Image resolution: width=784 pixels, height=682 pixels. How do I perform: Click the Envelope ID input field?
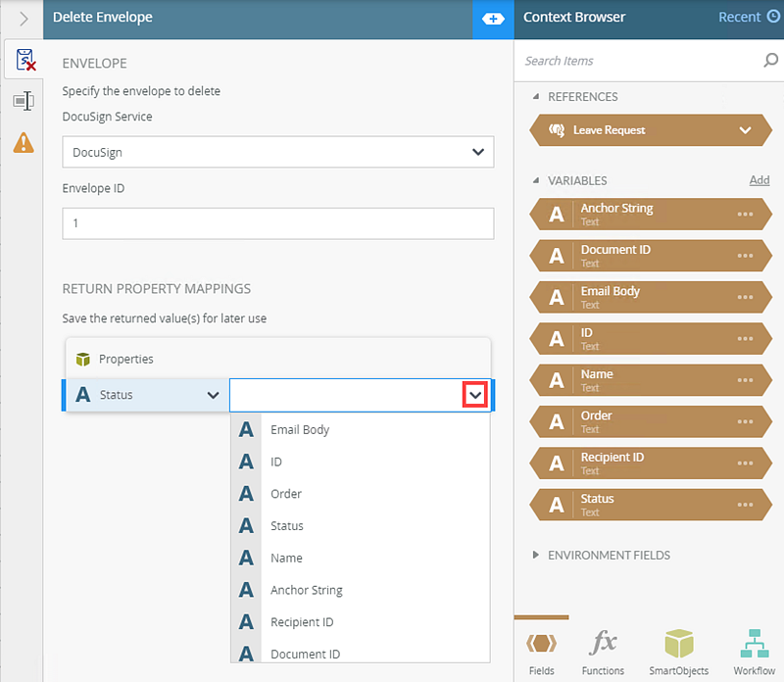point(277,223)
